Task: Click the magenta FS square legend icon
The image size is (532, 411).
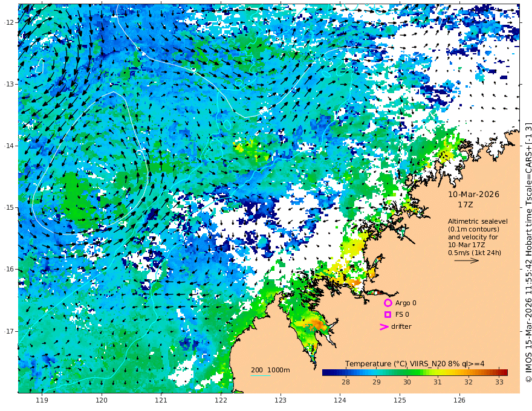Action: pyautogui.click(x=388, y=315)
